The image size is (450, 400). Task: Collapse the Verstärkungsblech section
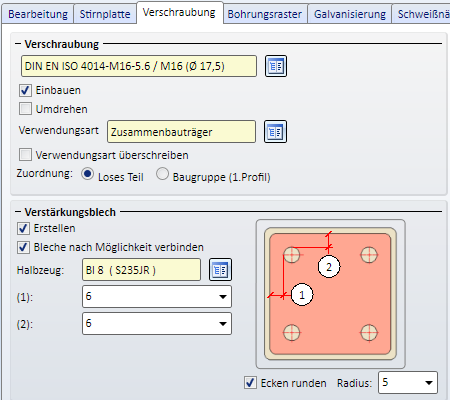[18, 212]
